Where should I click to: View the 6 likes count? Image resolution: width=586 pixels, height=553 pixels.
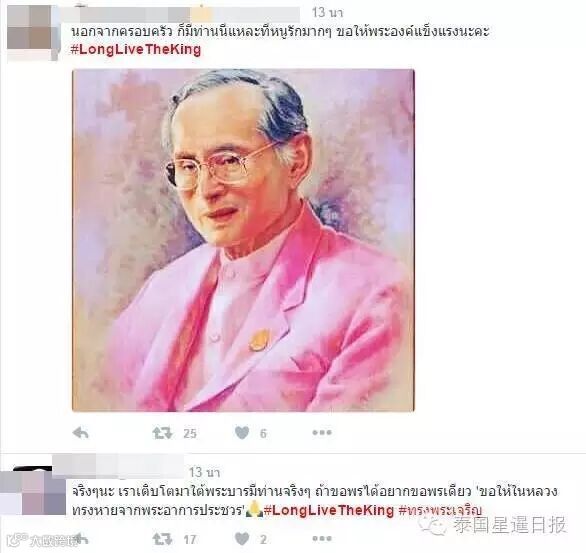263,433
